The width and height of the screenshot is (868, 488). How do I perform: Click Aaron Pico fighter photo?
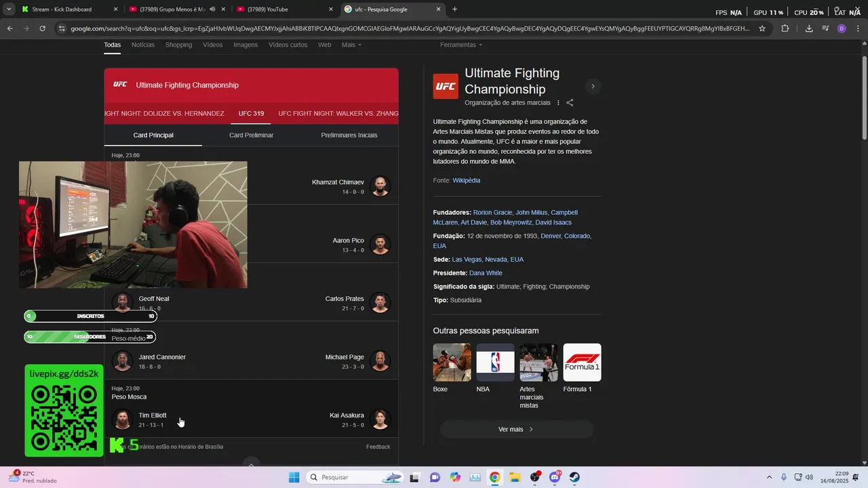point(380,245)
